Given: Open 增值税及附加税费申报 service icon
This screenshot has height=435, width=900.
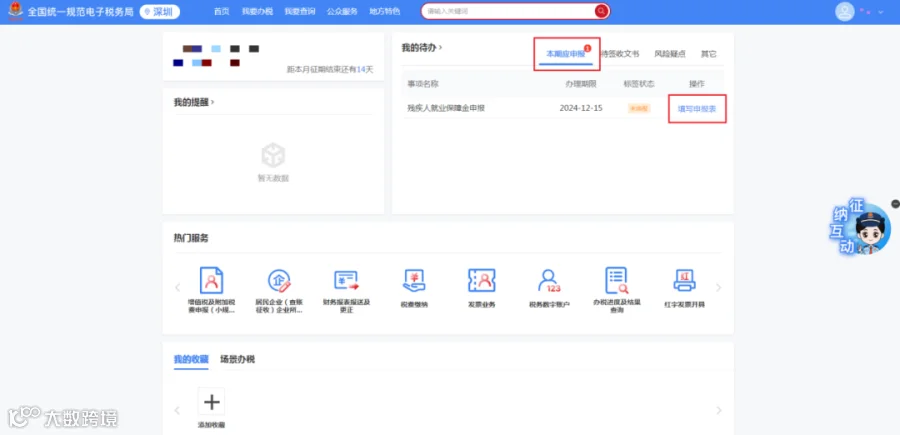Looking at the screenshot, I should coord(211,281).
